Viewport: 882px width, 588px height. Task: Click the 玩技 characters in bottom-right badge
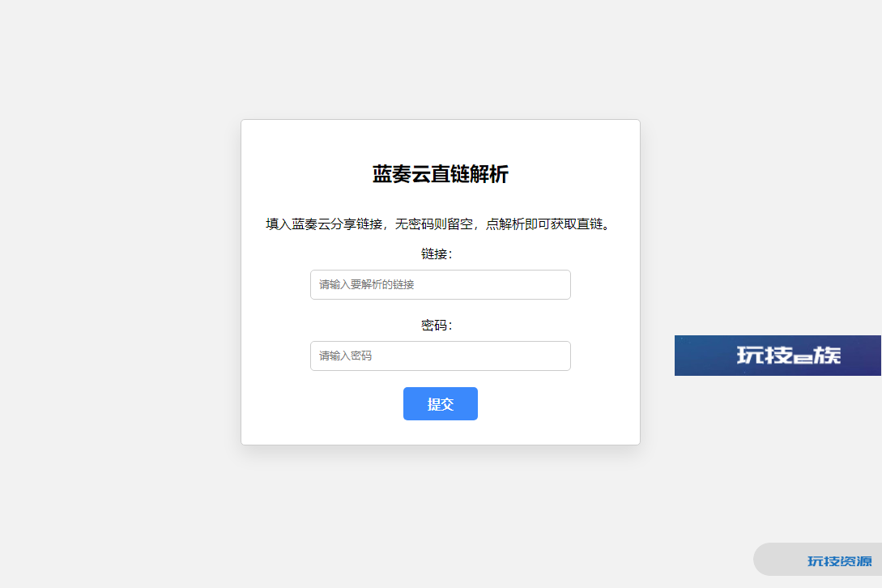(x=824, y=561)
